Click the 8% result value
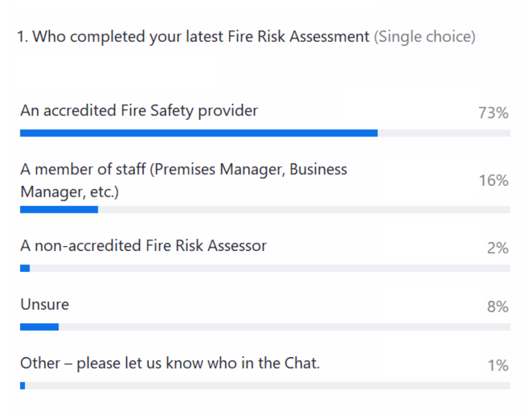This screenshot has width=532, height=419. click(x=497, y=307)
